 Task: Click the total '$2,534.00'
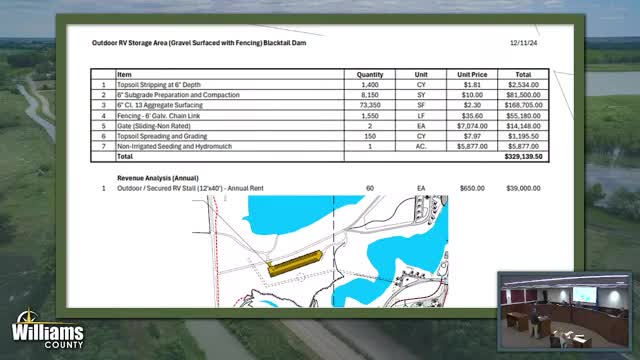pos(523,85)
